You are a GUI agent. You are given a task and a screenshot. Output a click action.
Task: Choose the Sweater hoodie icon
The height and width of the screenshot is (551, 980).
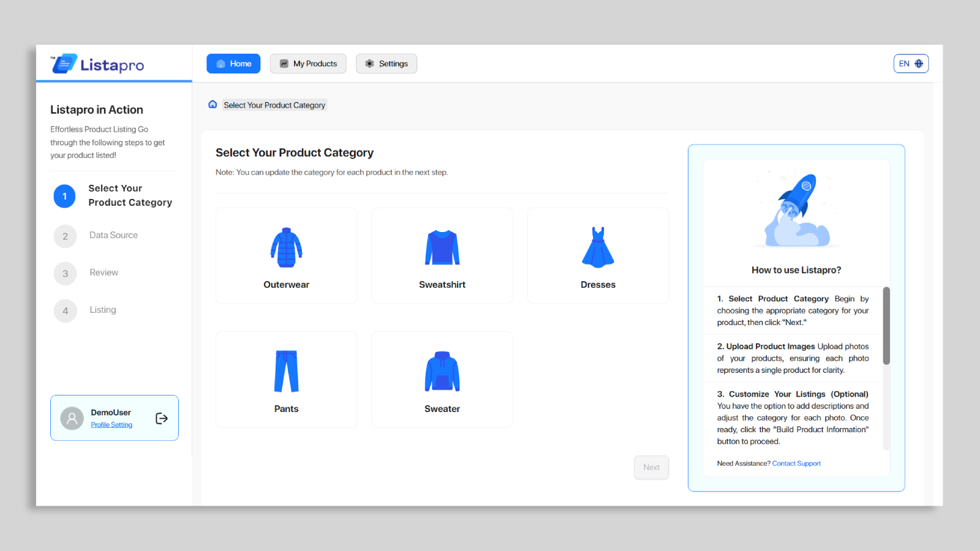(x=442, y=371)
